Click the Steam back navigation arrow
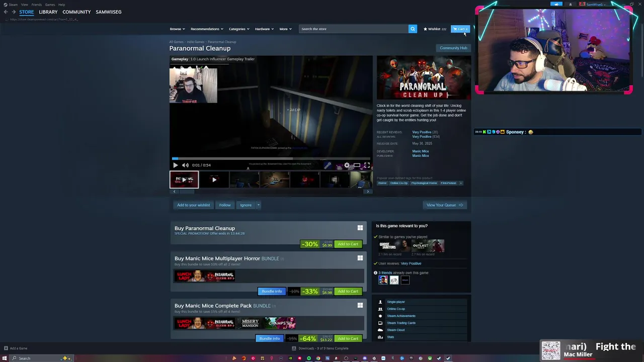This screenshot has width=644, height=362. (x=6, y=12)
